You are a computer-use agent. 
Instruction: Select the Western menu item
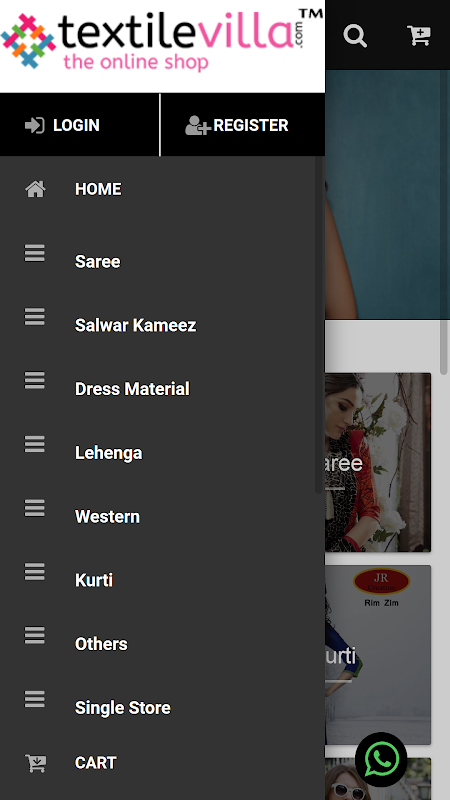107,516
